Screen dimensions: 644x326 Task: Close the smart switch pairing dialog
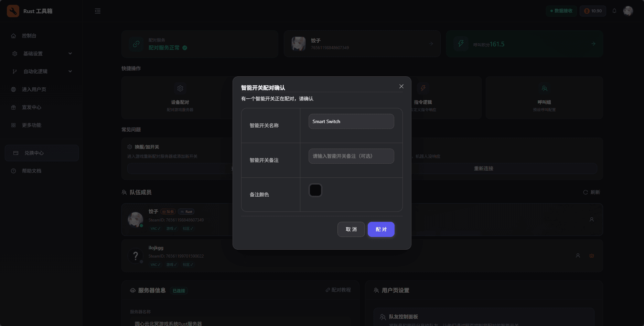401,86
